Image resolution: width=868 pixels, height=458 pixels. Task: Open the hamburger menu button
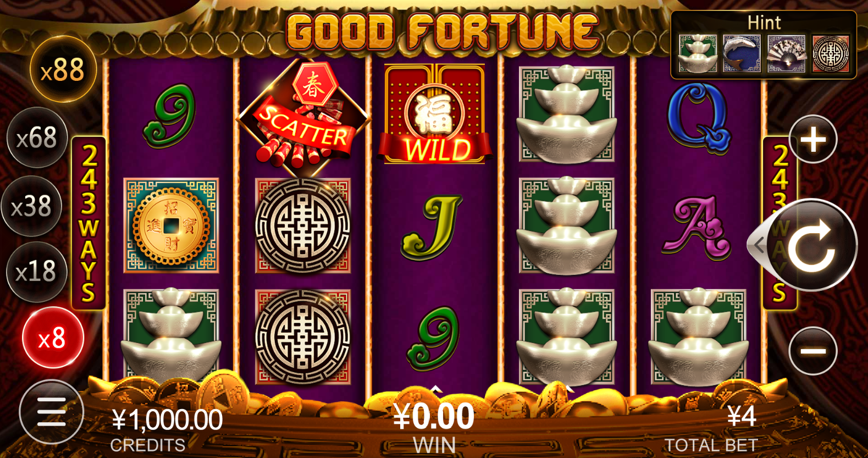coord(52,412)
